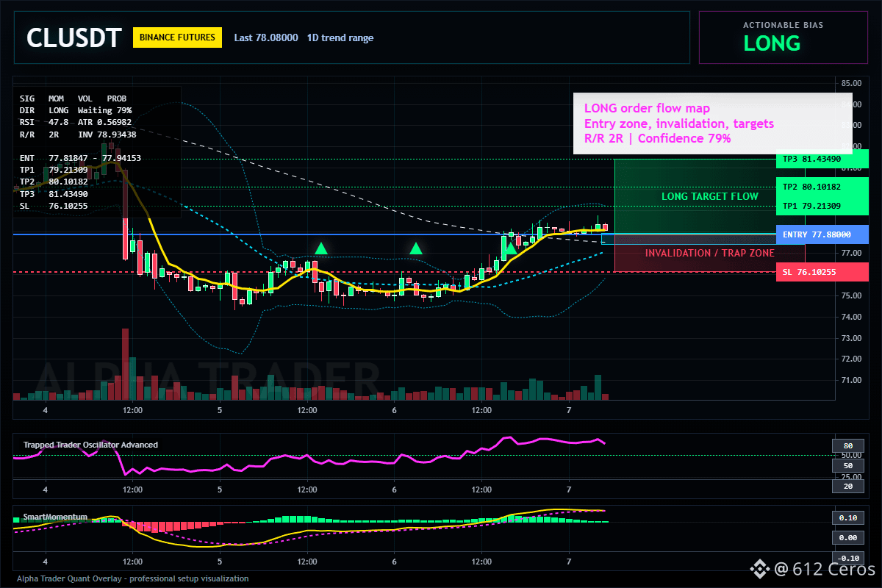Click the oscillator scale value 80

tap(847, 445)
